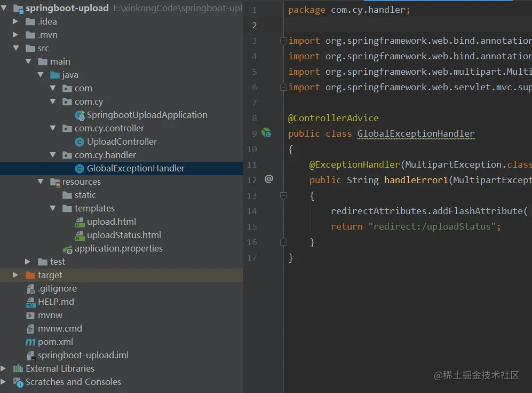This screenshot has height=393, width=532.
Task: Expand the target folder arrow
Action: pos(15,275)
